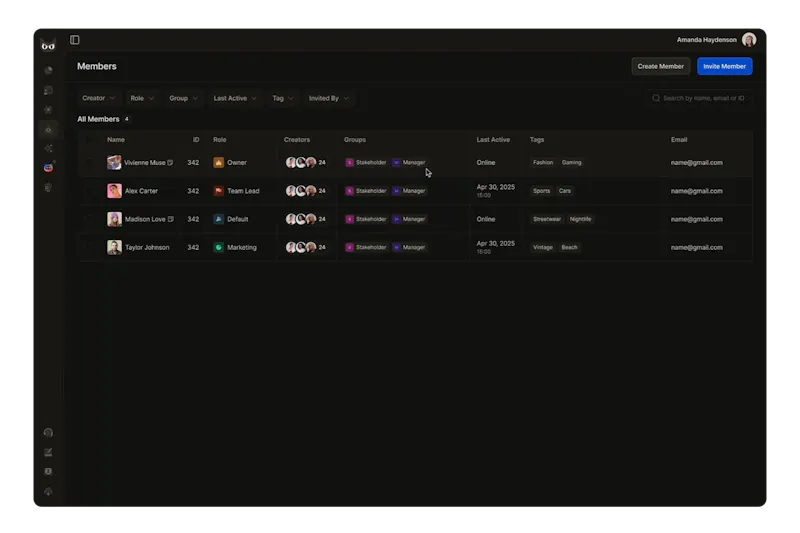The image size is (800, 533).
Task: Click the note icon beside Vivienne Muse
Action: coord(170,163)
